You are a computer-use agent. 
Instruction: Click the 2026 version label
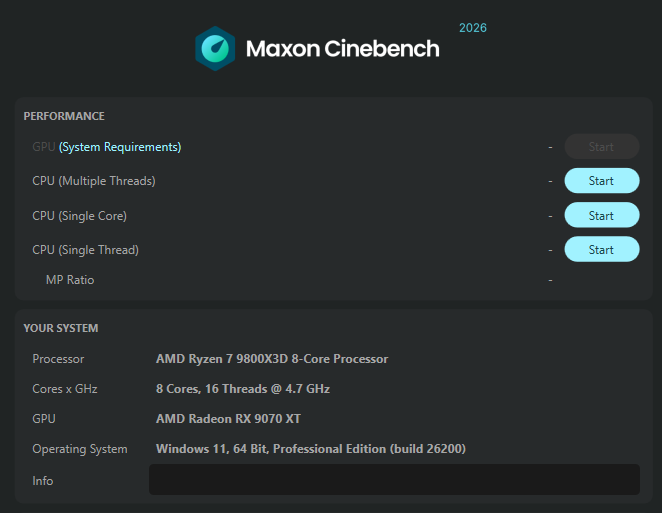click(x=473, y=28)
